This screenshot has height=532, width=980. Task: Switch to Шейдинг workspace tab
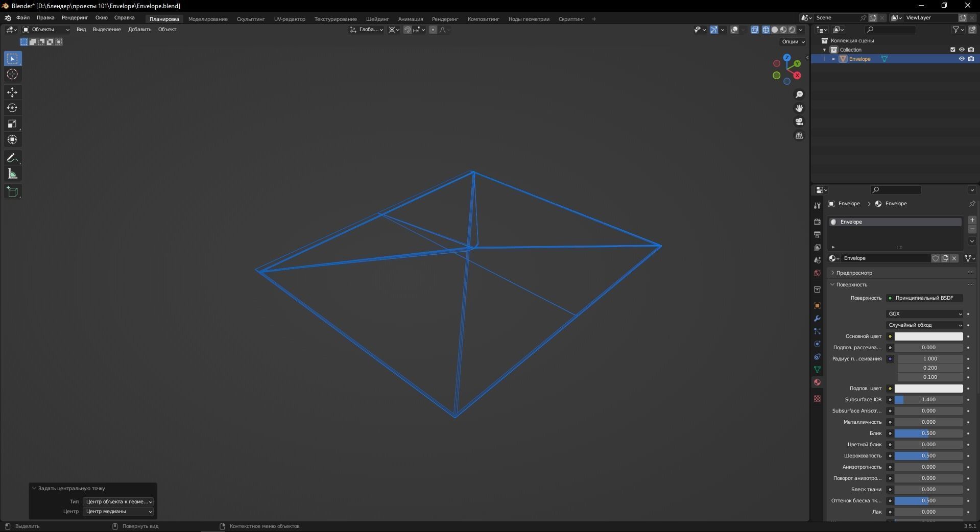pyautogui.click(x=377, y=19)
